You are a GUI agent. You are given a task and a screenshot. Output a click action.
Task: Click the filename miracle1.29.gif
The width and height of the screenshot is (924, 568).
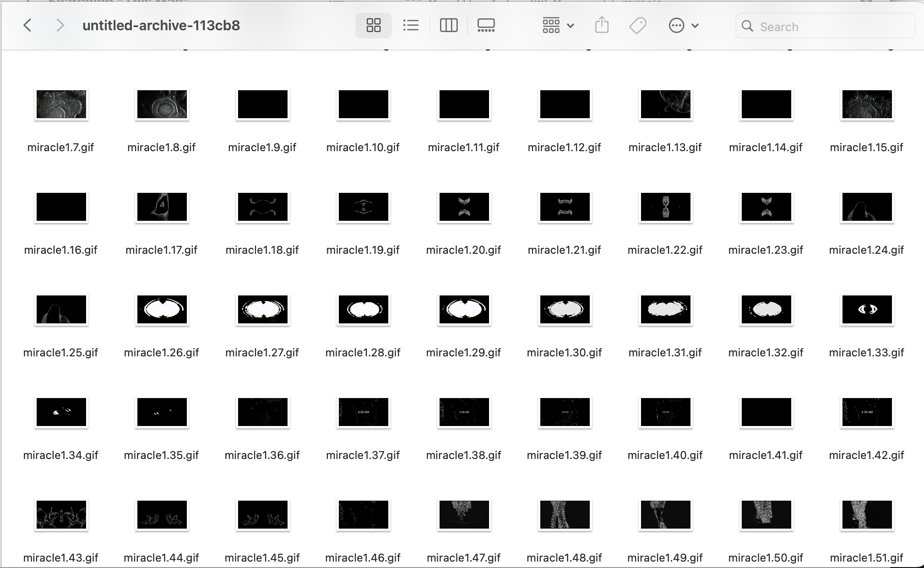[464, 353]
